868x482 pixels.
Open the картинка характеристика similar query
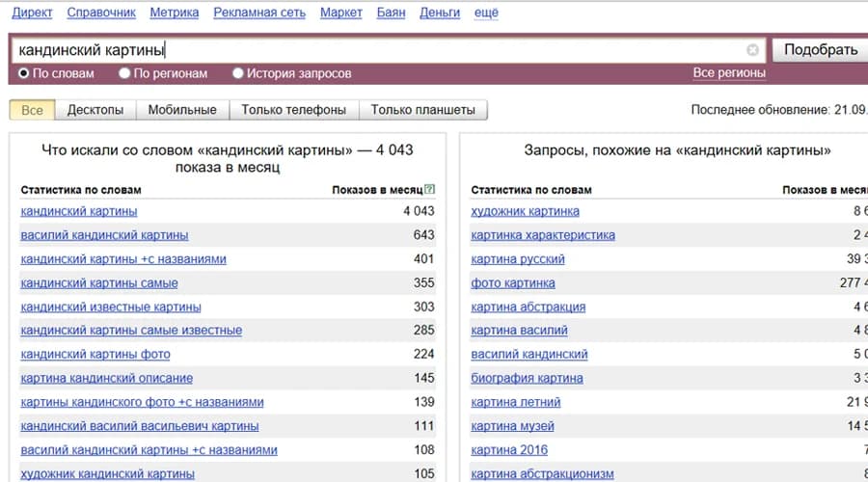[543, 234]
